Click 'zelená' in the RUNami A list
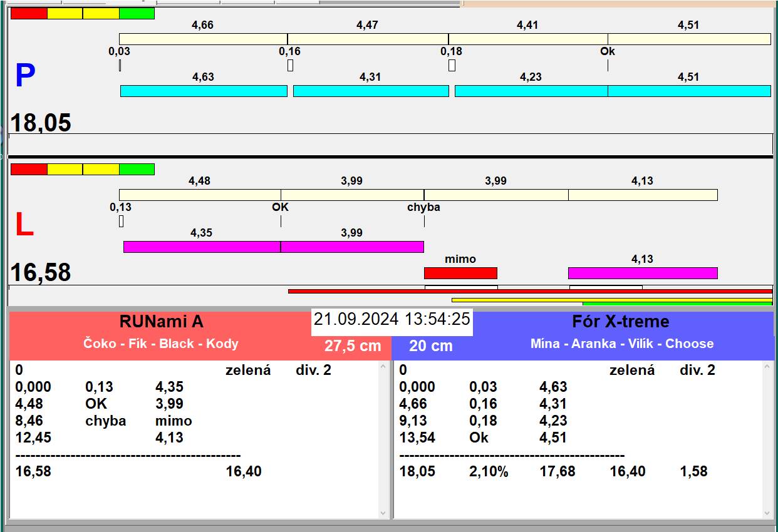 click(x=248, y=370)
